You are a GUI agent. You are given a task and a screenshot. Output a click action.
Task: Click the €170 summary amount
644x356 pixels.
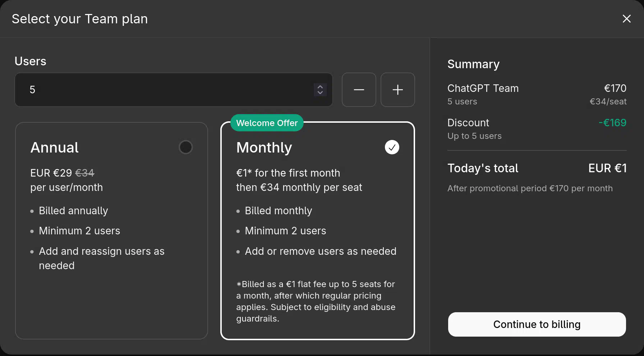coord(615,88)
